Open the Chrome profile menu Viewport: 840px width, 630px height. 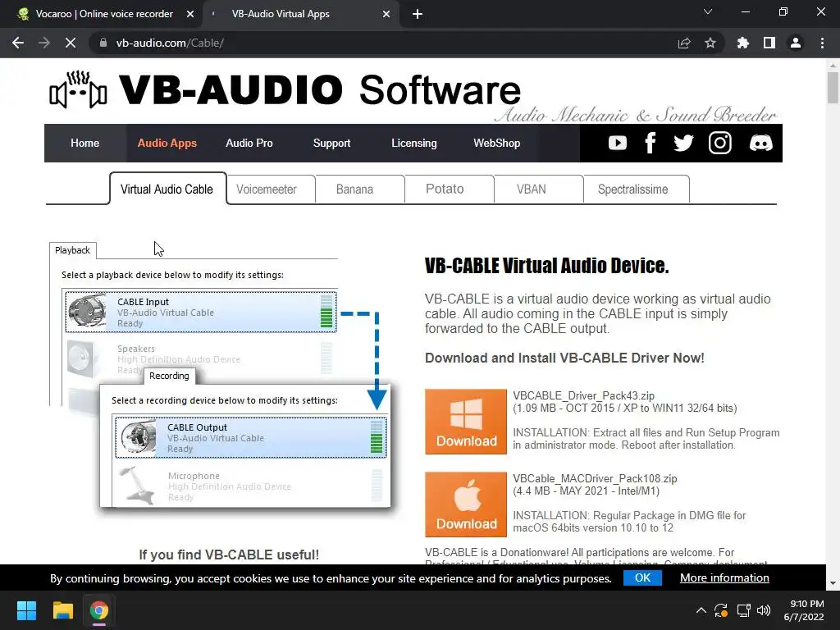click(x=796, y=43)
